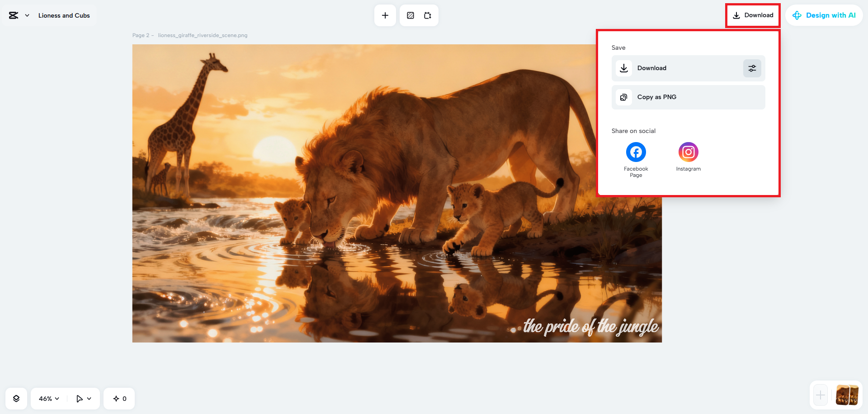Expand the project options chevron beside the logo
Viewport: 868px width, 414px height.
coord(26,15)
